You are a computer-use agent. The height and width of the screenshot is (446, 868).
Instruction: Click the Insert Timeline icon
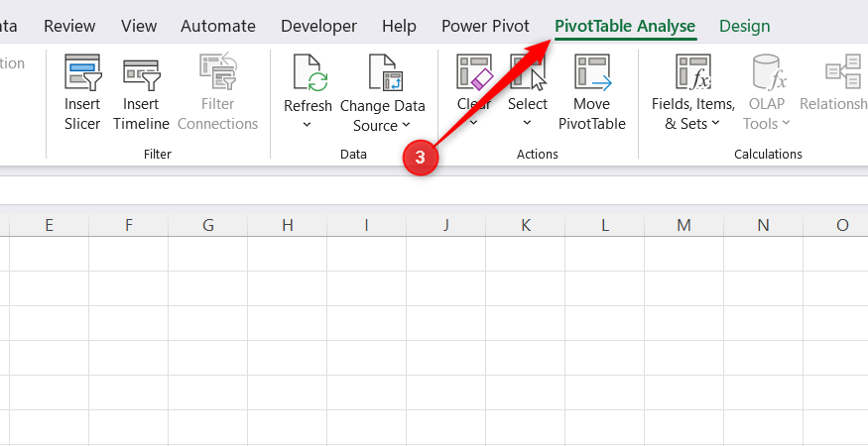(141, 74)
